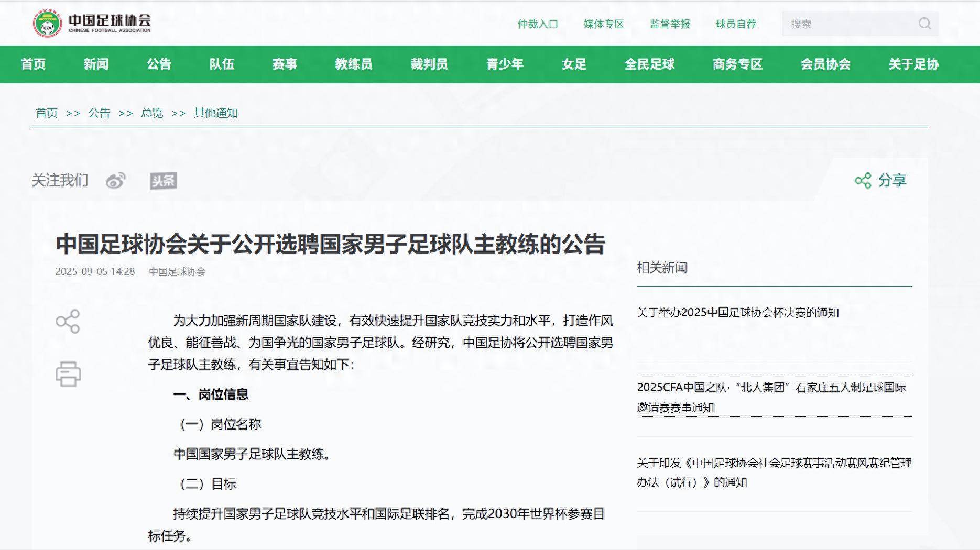Click the 监督举报 link
Screen dimensions: 980x550
[670, 24]
